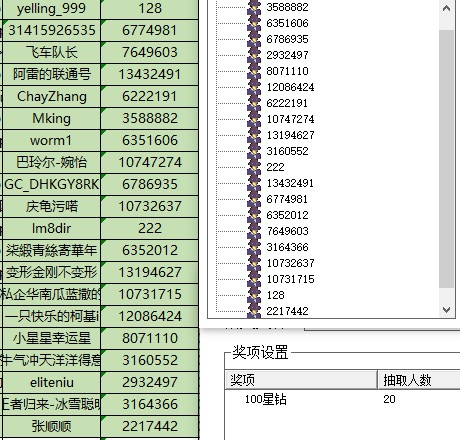Select the Mking cell

click(x=51, y=118)
